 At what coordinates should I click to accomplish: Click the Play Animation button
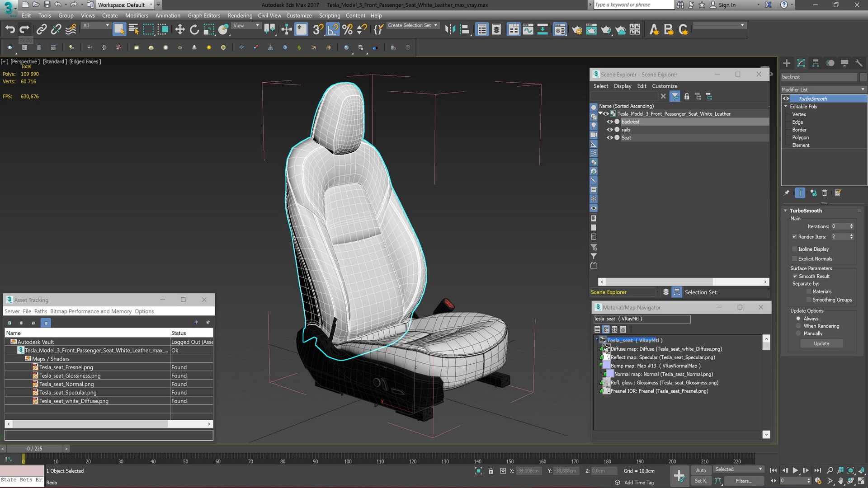(795, 470)
